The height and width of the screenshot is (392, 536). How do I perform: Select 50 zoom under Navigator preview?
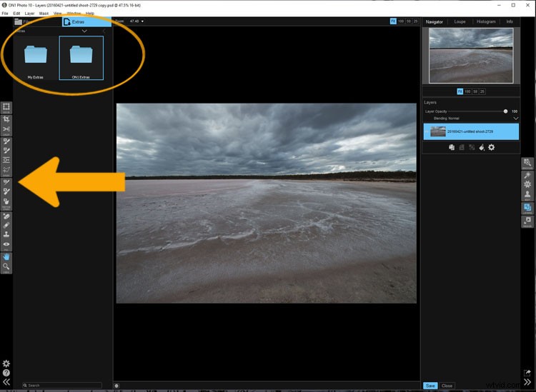point(475,91)
